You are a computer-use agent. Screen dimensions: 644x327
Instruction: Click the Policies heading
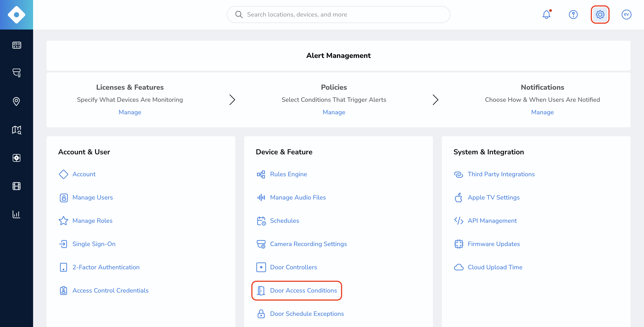coord(334,87)
